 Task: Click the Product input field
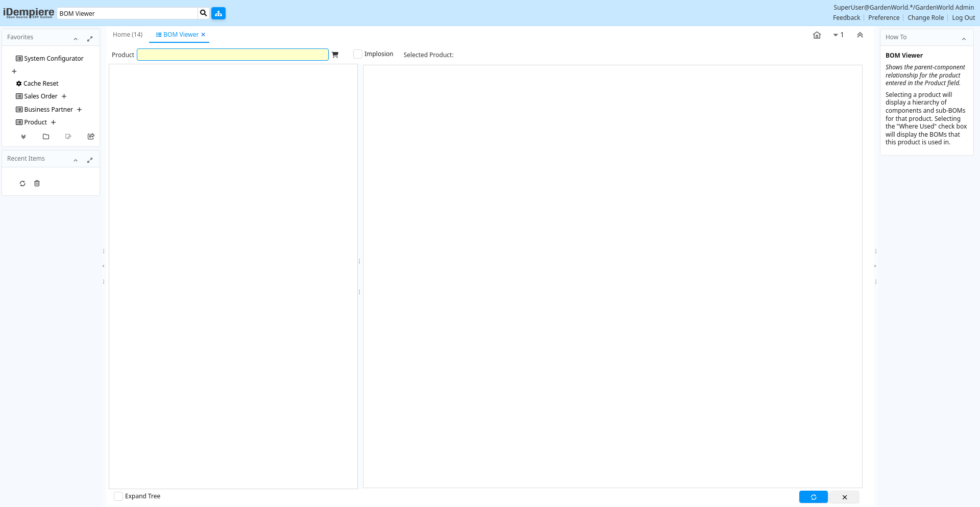pyautogui.click(x=232, y=55)
